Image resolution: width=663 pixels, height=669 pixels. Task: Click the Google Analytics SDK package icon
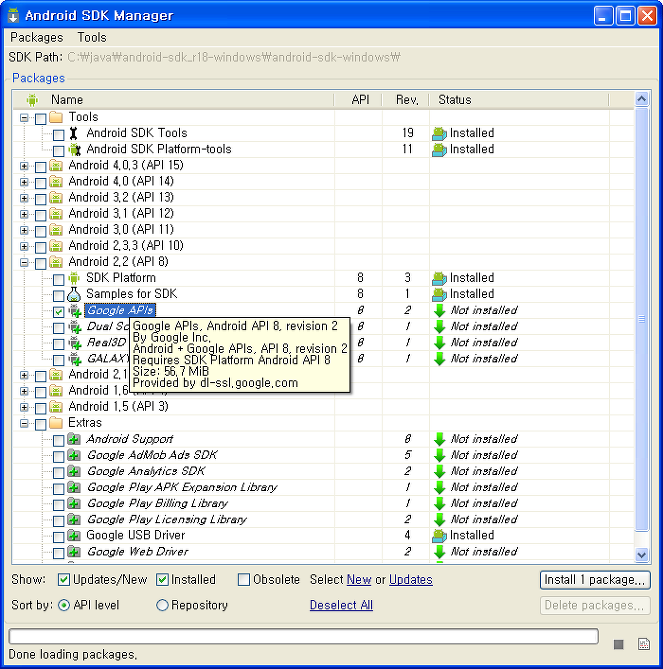coord(74,471)
